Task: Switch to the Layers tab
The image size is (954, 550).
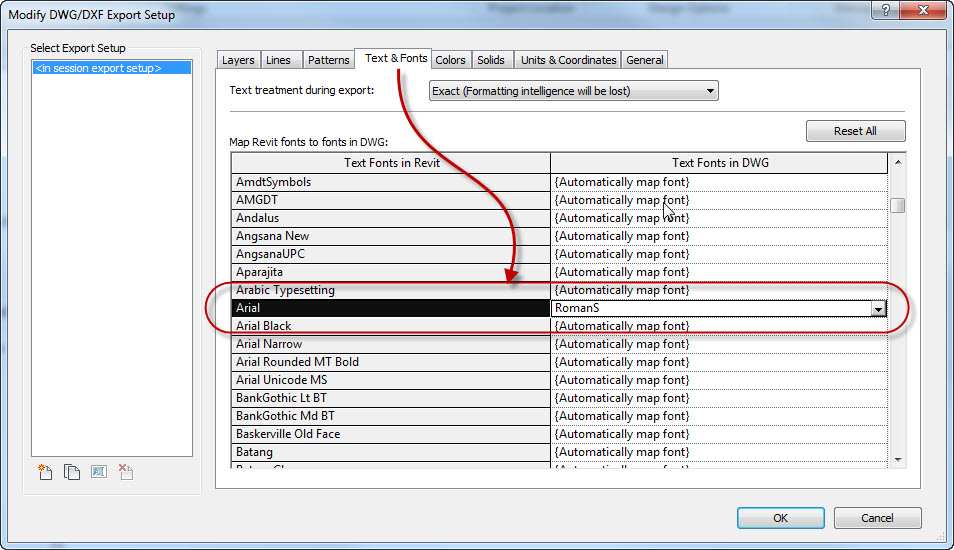Action: click(238, 60)
